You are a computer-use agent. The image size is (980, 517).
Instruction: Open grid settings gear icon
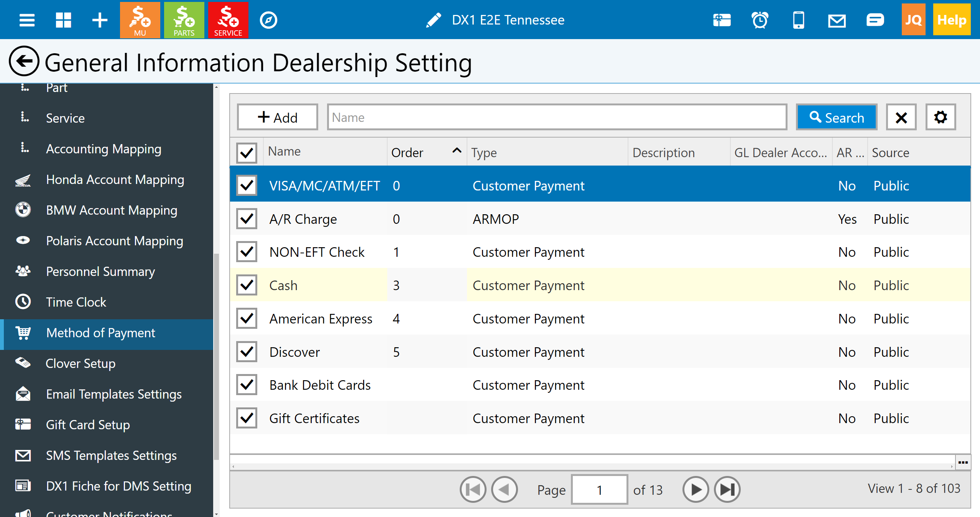coord(941,117)
